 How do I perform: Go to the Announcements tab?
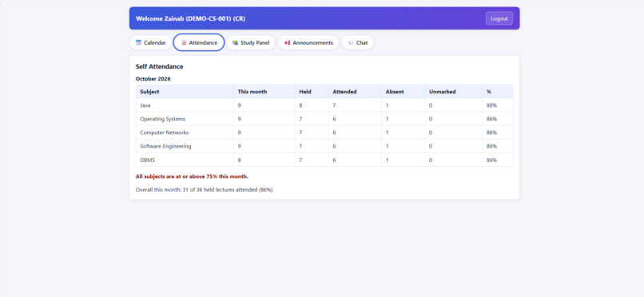click(x=308, y=42)
